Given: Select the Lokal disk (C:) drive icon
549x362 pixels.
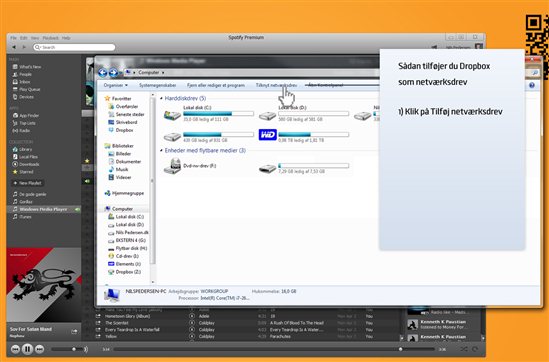Looking at the screenshot, I should pyautogui.click(x=172, y=115).
